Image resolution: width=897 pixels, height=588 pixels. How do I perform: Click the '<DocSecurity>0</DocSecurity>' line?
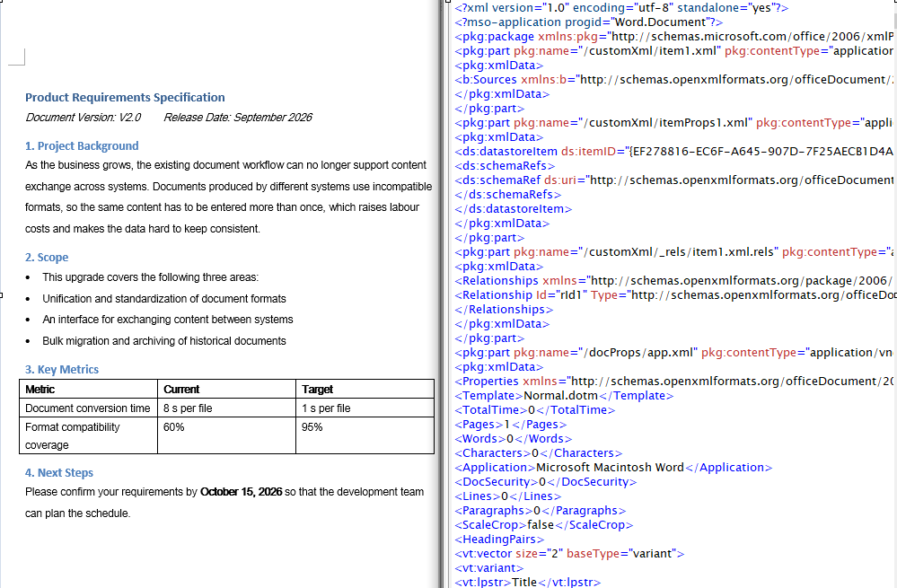click(546, 481)
